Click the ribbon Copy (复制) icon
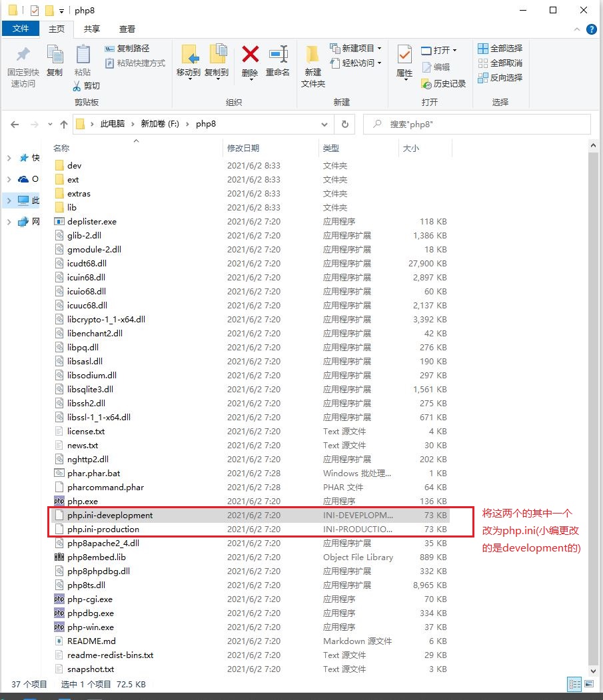 (x=55, y=55)
